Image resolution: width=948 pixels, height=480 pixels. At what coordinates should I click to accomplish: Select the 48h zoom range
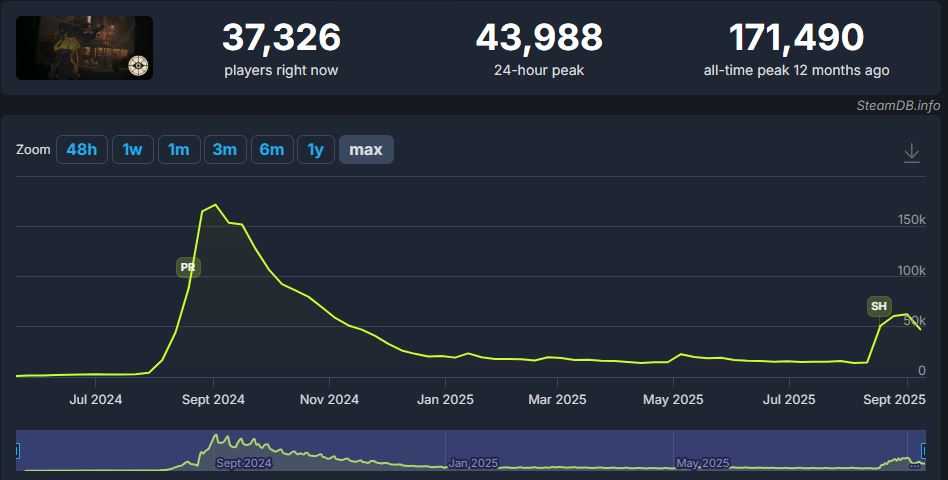coord(82,149)
